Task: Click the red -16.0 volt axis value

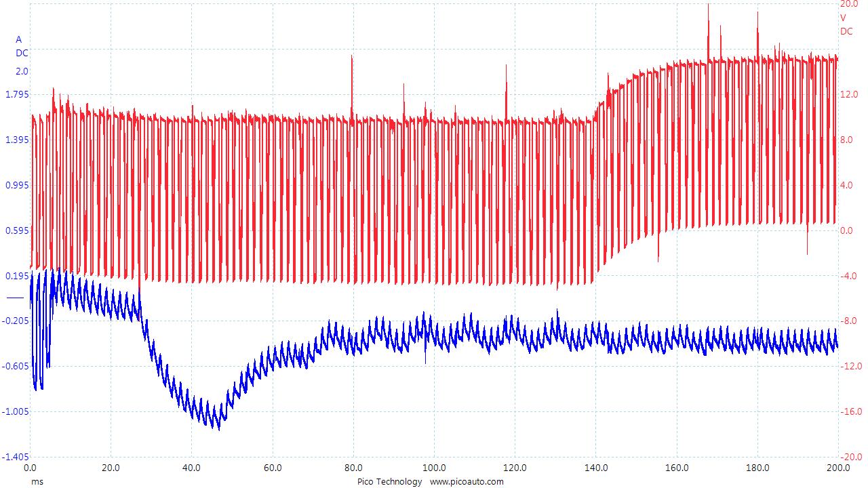Action: (x=851, y=411)
